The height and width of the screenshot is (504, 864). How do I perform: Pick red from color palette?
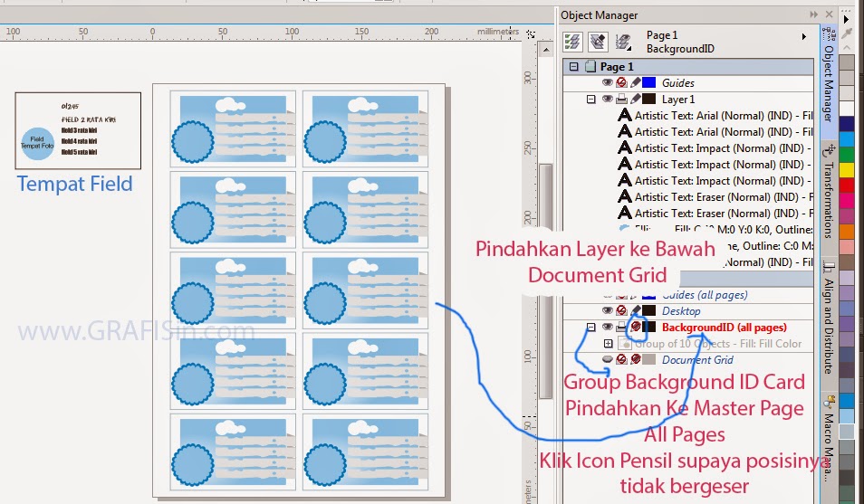point(847,185)
